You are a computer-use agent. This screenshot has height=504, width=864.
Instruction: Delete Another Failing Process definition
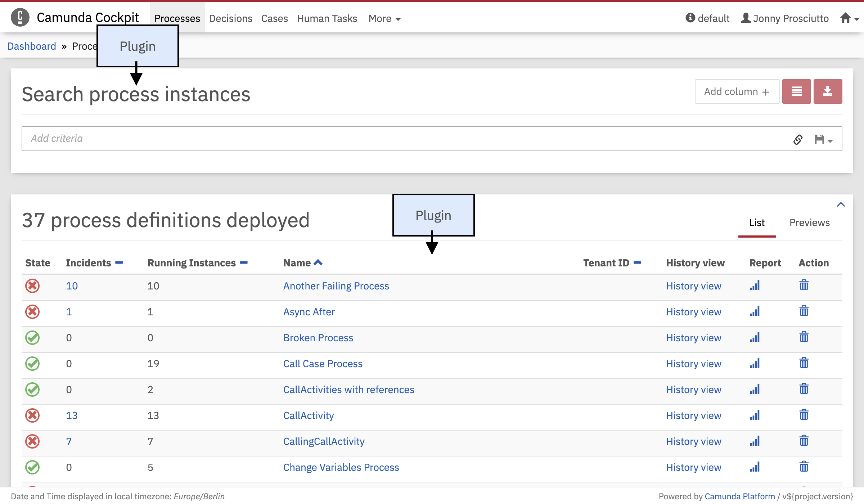(804, 285)
